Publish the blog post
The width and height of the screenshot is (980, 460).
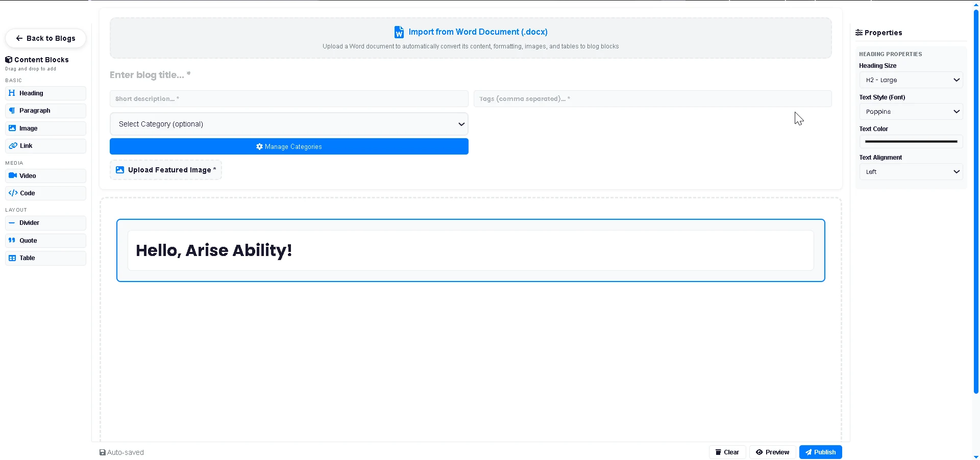tap(821, 452)
